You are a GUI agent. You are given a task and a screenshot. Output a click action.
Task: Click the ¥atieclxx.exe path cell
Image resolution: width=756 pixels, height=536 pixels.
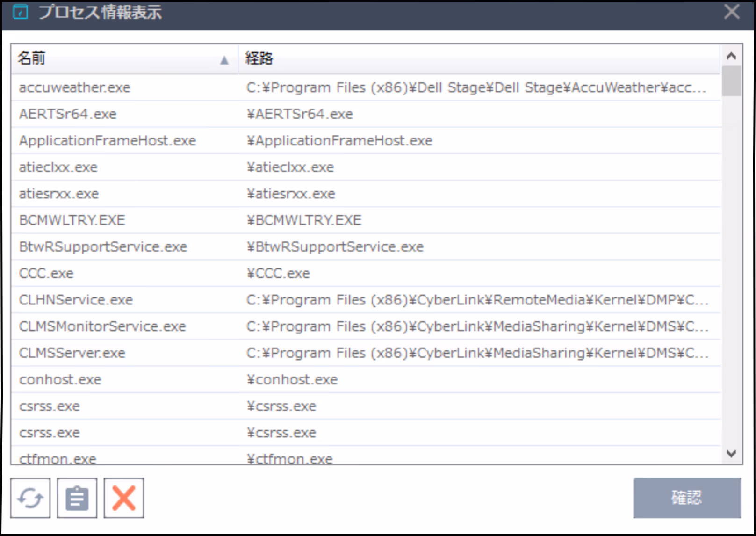click(480, 167)
